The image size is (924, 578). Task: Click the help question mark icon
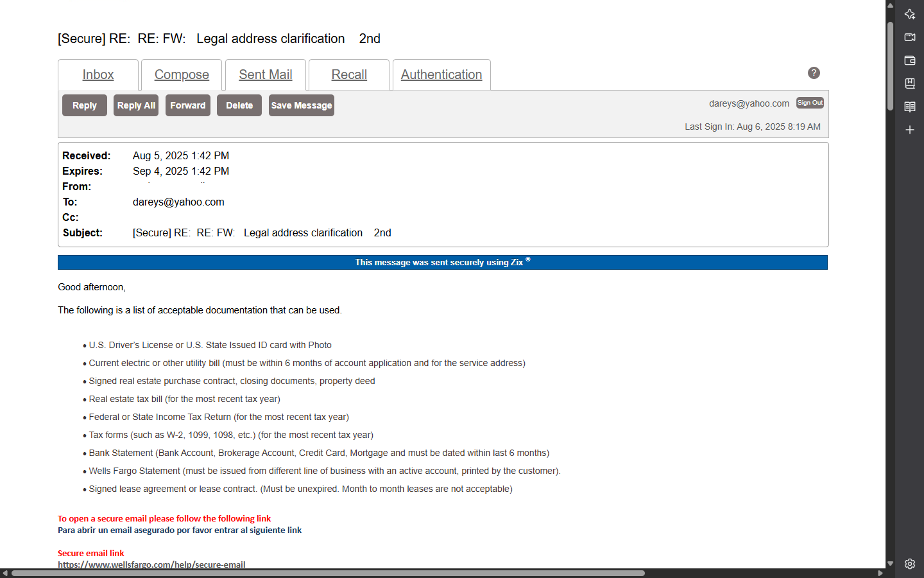point(814,73)
